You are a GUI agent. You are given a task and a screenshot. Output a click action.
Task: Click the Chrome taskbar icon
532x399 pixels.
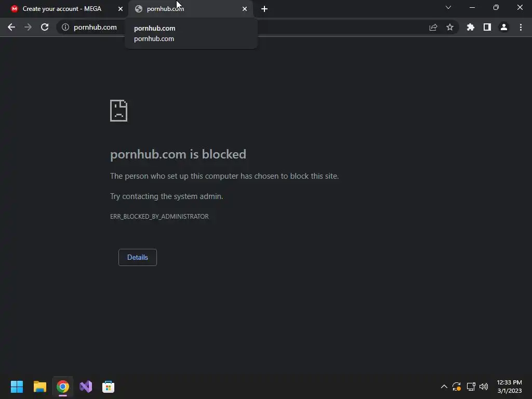pos(63,387)
